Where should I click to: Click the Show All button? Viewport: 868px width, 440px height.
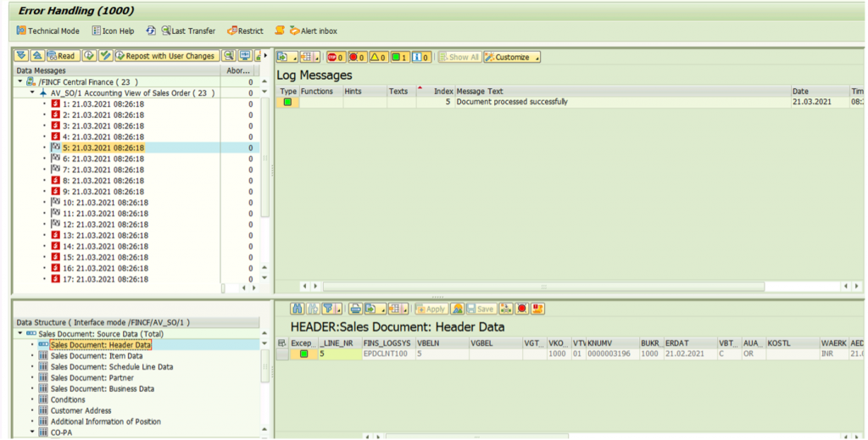pos(459,57)
